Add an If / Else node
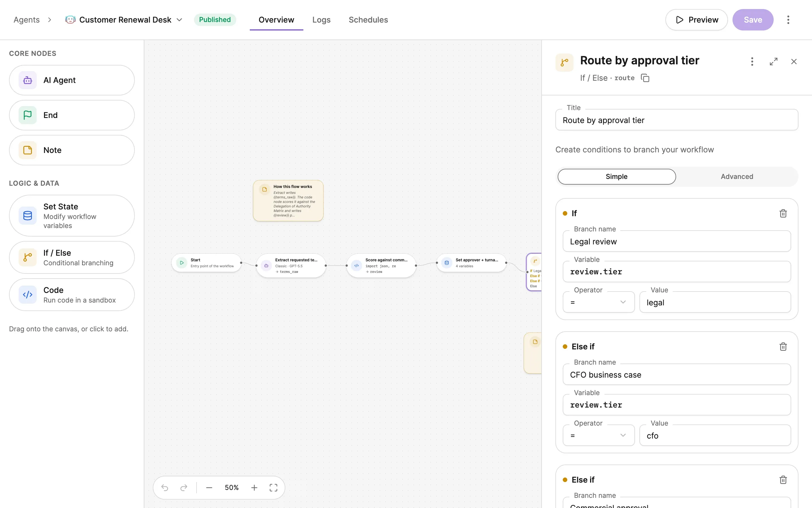812x508 pixels. (x=72, y=257)
